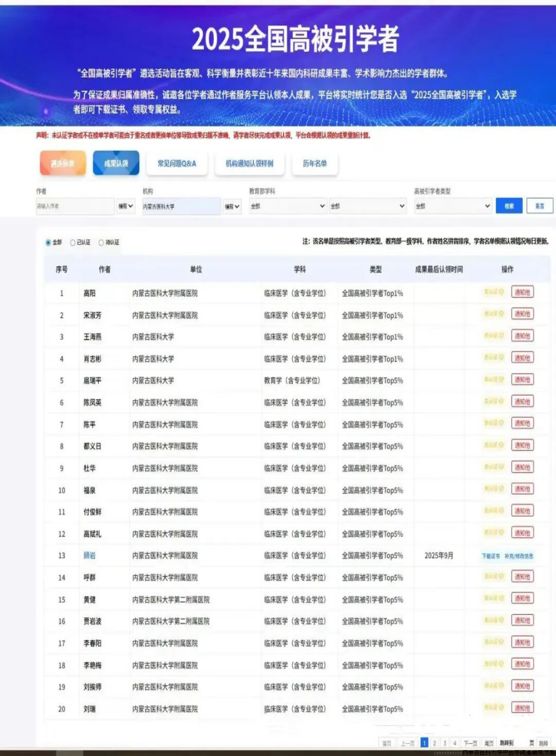
Task: Open the 常见问题Q&A tab
Action: click(x=177, y=164)
